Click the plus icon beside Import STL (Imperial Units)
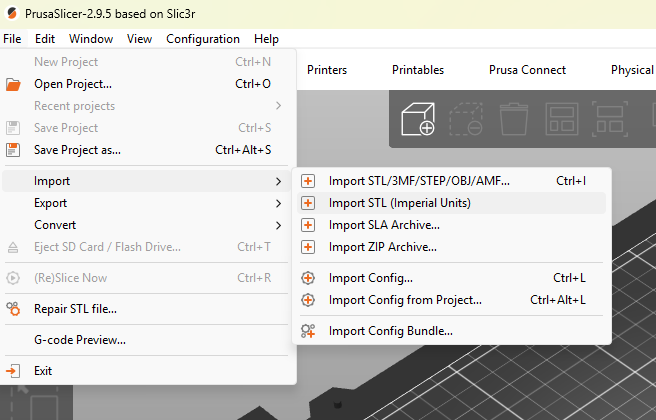656x420 pixels. pyautogui.click(x=308, y=203)
